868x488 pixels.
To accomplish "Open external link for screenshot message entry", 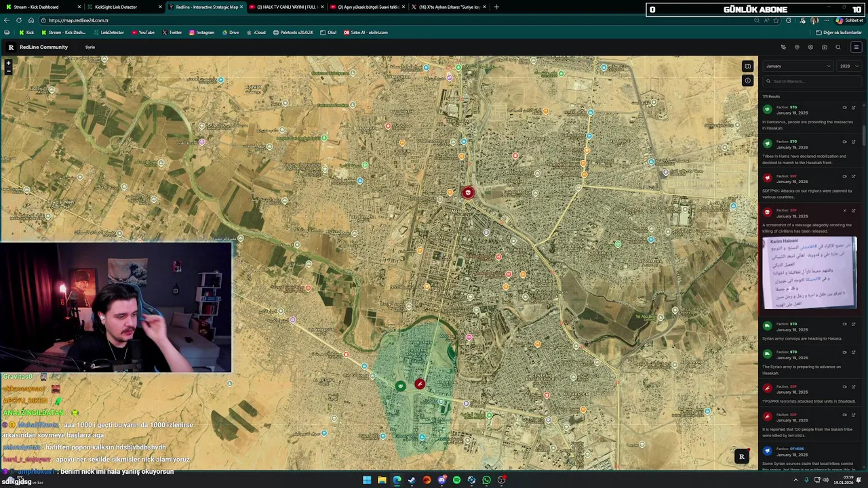I will coord(853,211).
